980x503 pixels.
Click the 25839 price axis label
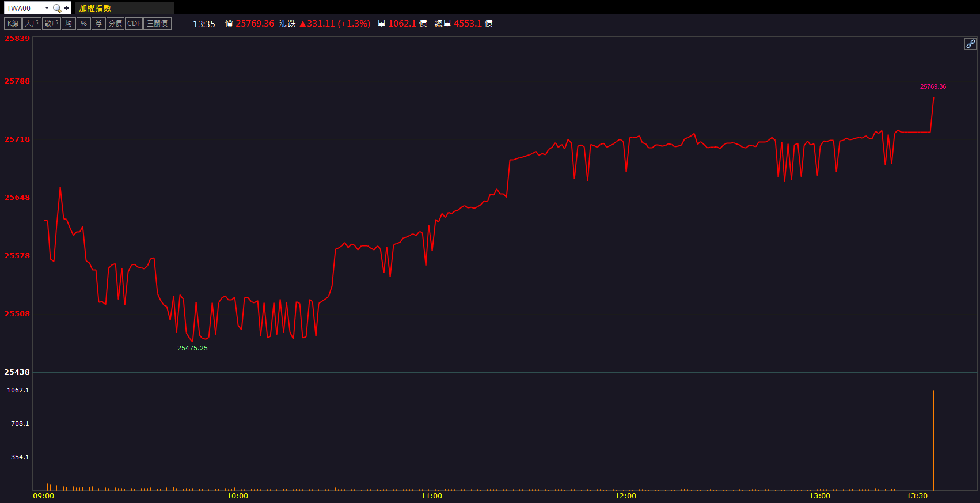(17, 39)
